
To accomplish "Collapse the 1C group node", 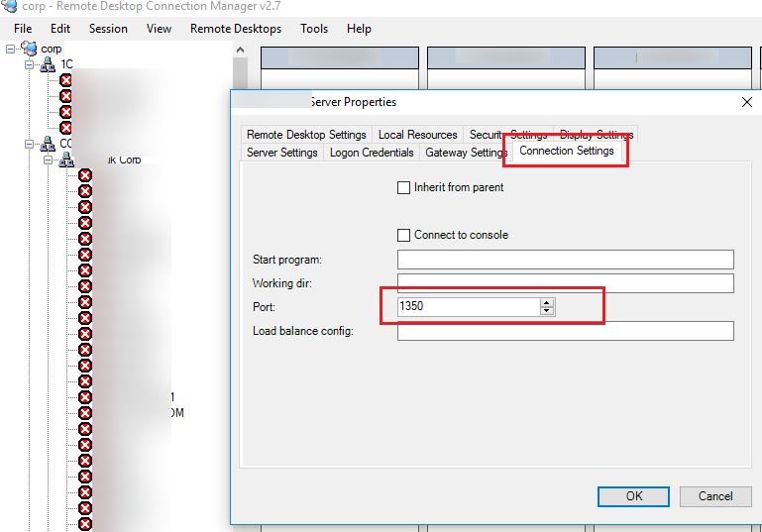I will click(29, 64).
